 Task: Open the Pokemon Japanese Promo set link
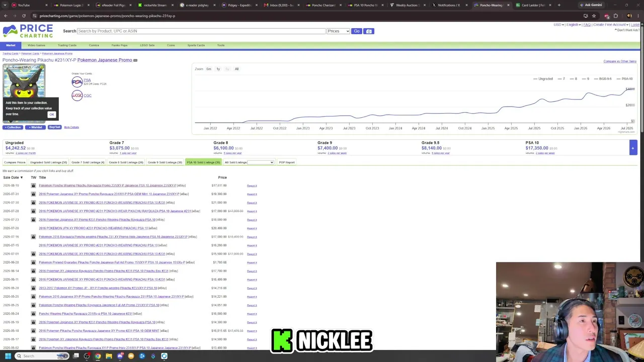pos(105,60)
